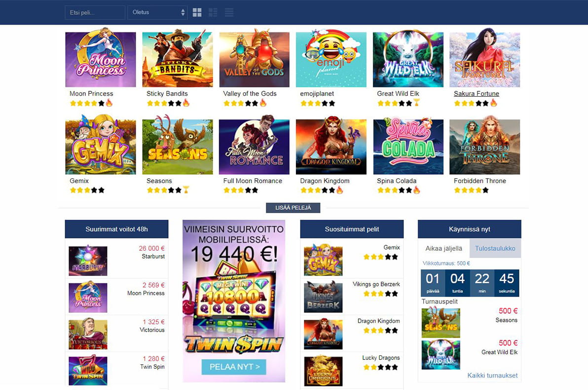Click the trophy icon under Great Wild Elk
The image size is (588, 390).
(x=416, y=103)
